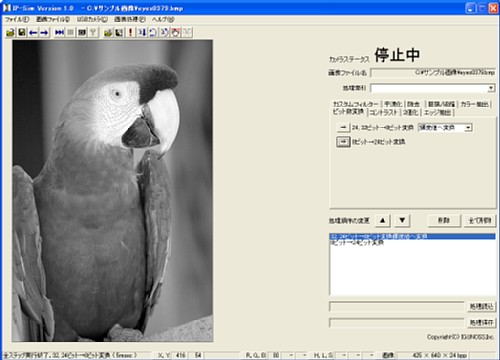Expand the processing index combo box
Image resolution: width=500 pixels, height=360 pixels.
(x=491, y=88)
